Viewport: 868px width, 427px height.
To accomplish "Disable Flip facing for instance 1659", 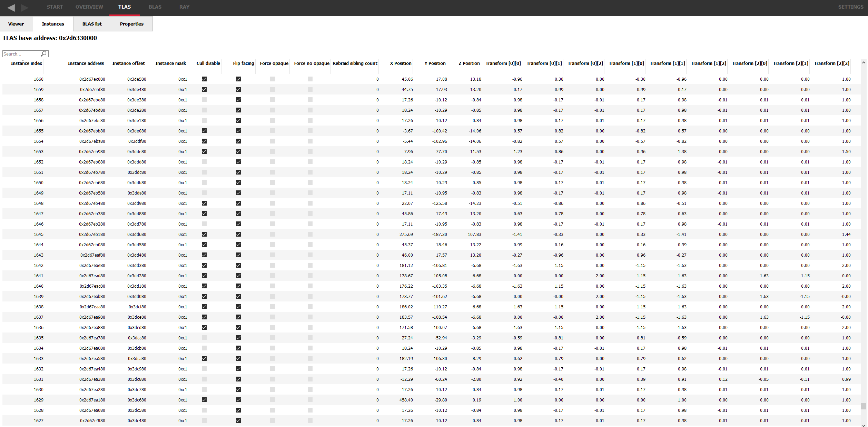I will pos(238,89).
